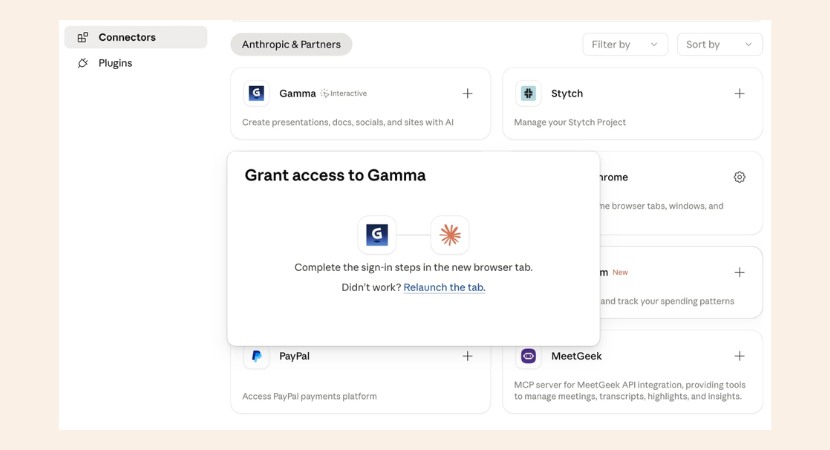830x450 pixels.
Task: Add the MeetGeek connector with plus icon
Action: click(x=739, y=356)
